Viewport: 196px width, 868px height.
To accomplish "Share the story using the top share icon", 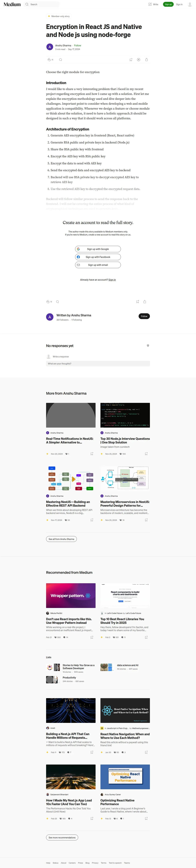I will click(x=147, y=60).
